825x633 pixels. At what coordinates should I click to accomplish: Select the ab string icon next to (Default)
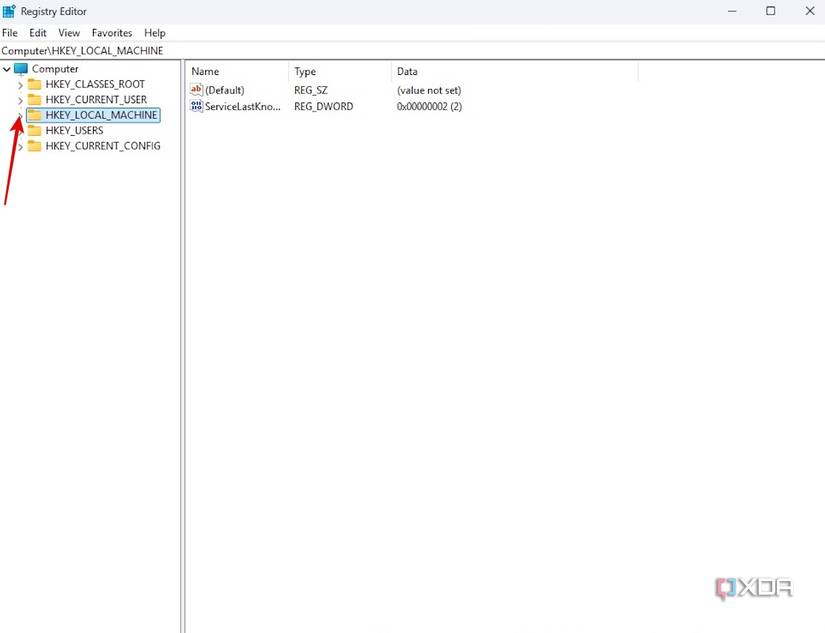point(196,90)
